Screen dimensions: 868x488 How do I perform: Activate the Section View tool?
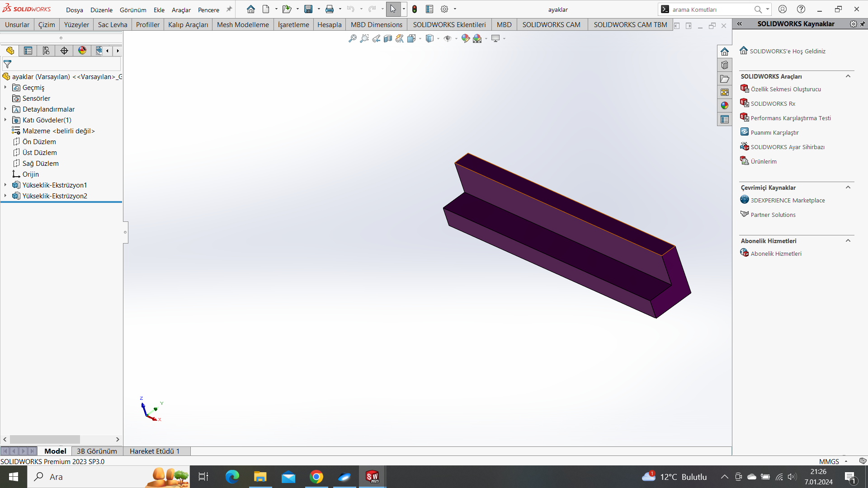[388, 39]
